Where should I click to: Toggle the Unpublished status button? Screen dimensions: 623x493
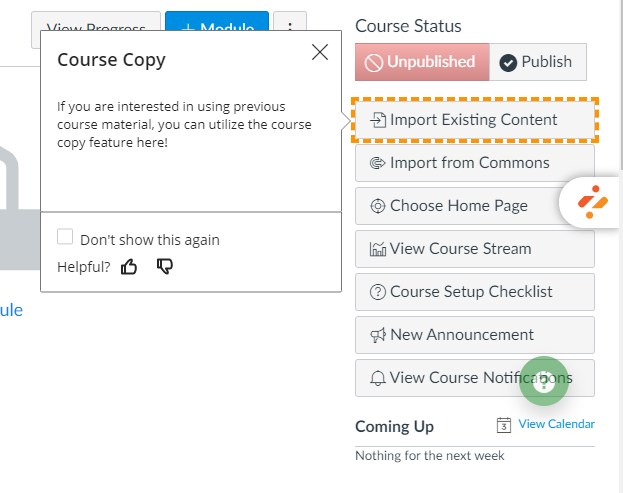click(x=422, y=62)
